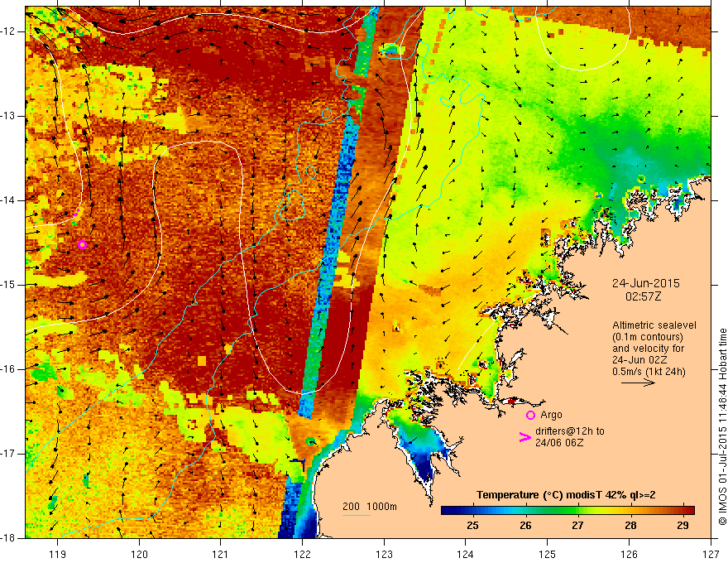Click the longitude 119 axis label

pyautogui.click(x=58, y=554)
